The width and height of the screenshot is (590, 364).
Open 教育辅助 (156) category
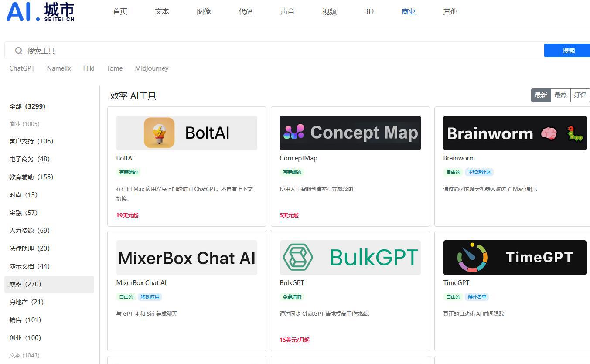(x=31, y=177)
